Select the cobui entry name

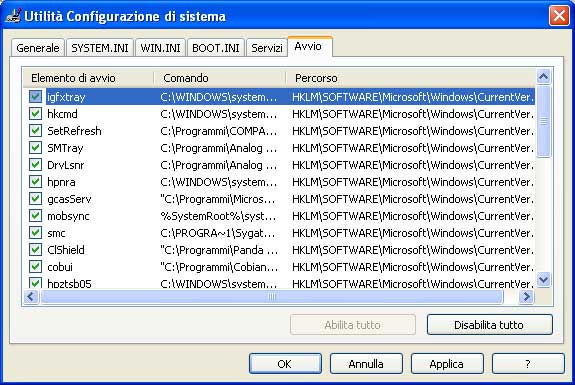click(x=60, y=267)
